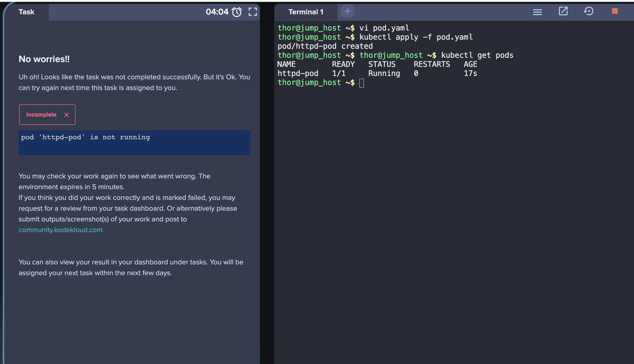Click the Incomplete status button

pyautogui.click(x=42, y=114)
